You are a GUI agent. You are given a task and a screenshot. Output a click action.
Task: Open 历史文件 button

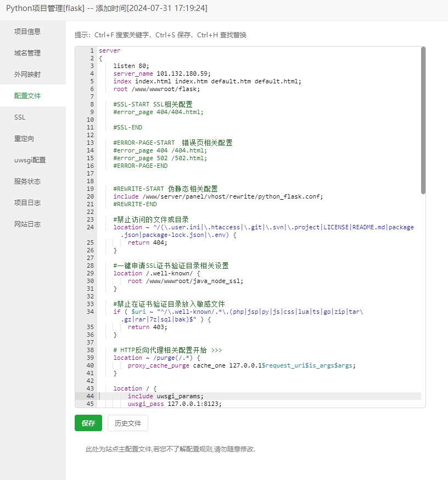tap(128, 423)
